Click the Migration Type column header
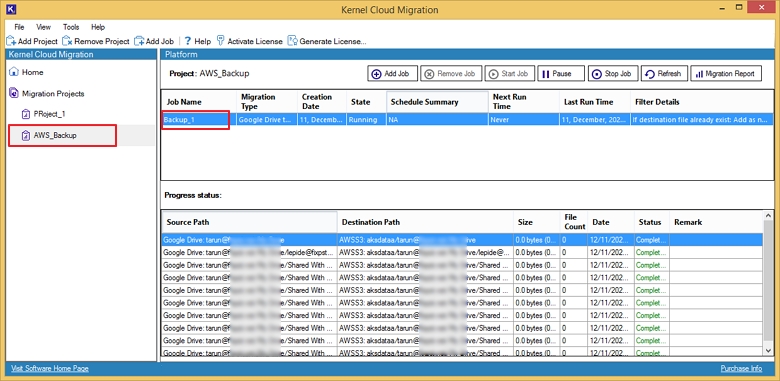Viewport: 780px width, 381px height. pos(267,101)
